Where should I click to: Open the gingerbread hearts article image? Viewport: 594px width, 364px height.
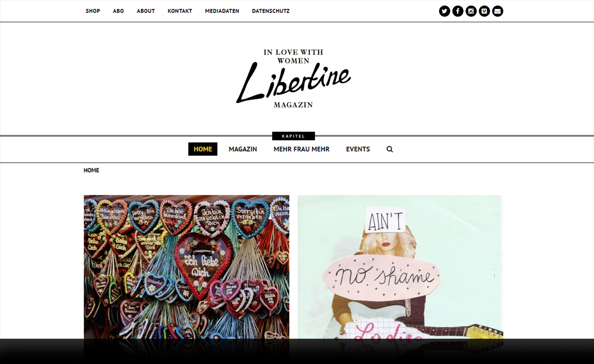click(186, 267)
